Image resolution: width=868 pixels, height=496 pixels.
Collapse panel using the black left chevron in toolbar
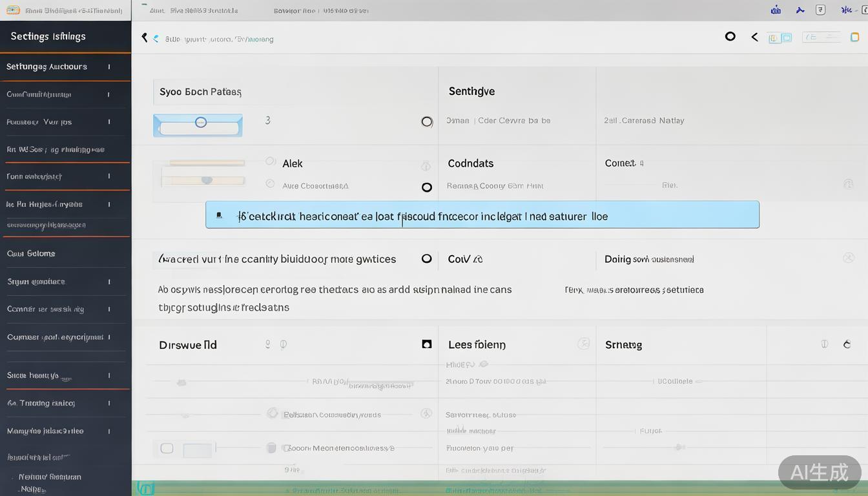[x=754, y=37]
